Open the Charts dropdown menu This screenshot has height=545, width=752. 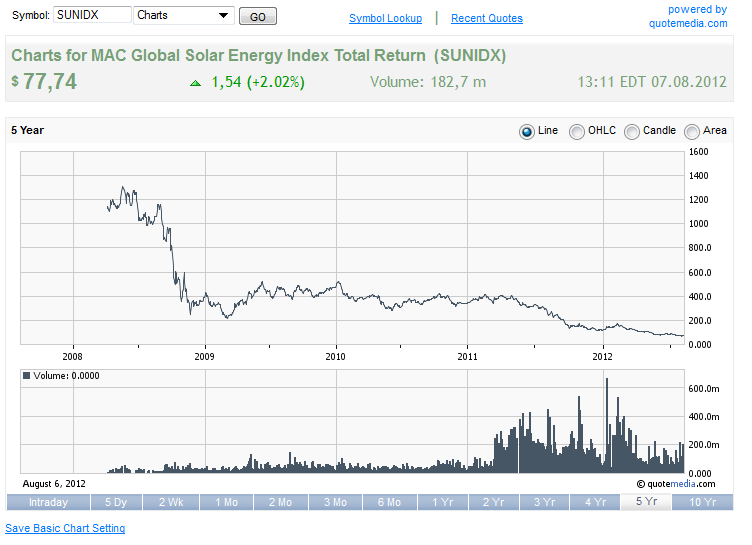pos(183,16)
